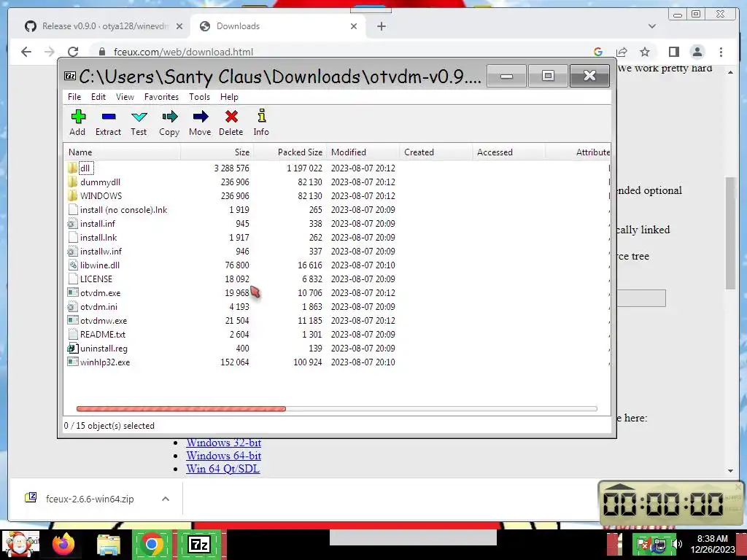The height and width of the screenshot is (560, 747).
Task: Run the Test archive tool
Action: [x=139, y=117]
